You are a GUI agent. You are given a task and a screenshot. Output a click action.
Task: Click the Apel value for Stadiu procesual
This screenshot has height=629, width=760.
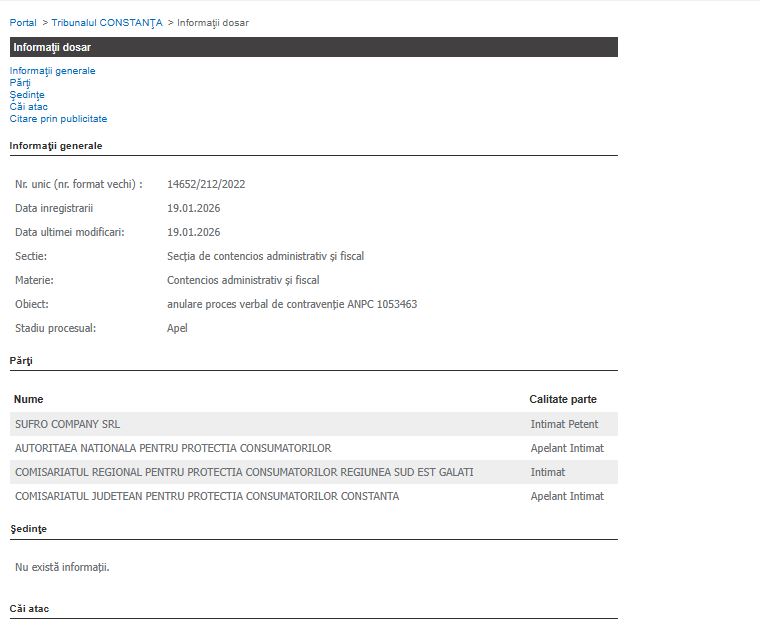[177, 328]
